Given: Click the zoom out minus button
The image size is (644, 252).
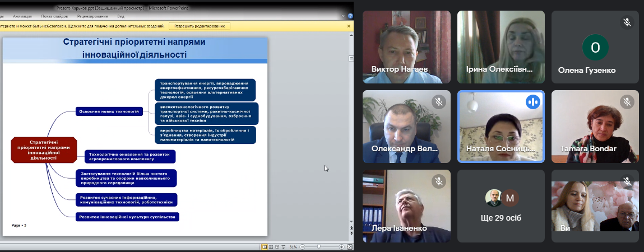Looking at the screenshot, I should click(x=302, y=247).
